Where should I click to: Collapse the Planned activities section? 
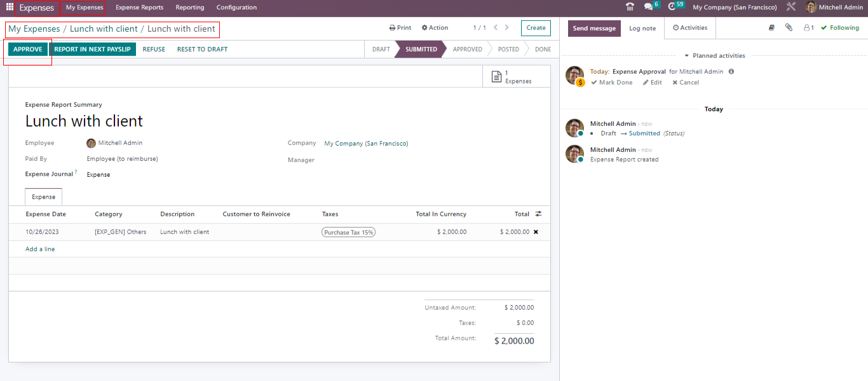pos(714,56)
